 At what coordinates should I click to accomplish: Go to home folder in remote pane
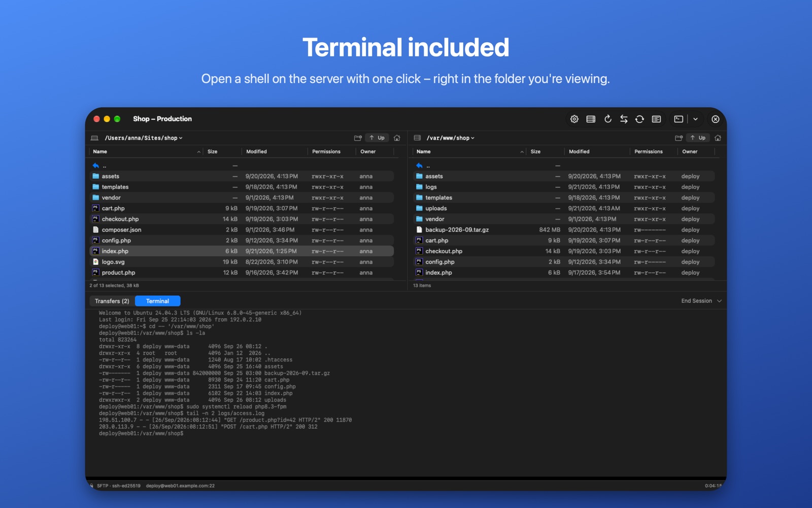tap(718, 138)
